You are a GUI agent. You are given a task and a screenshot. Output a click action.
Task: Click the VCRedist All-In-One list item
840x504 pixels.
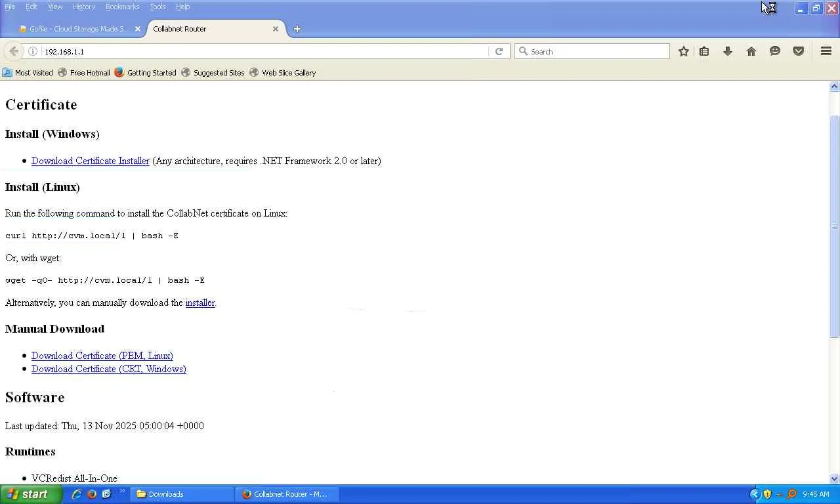coord(74,478)
